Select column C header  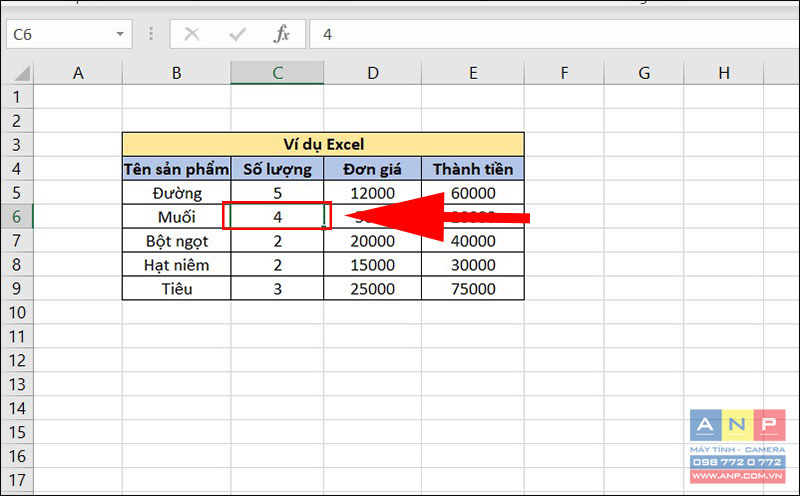(x=277, y=73)
